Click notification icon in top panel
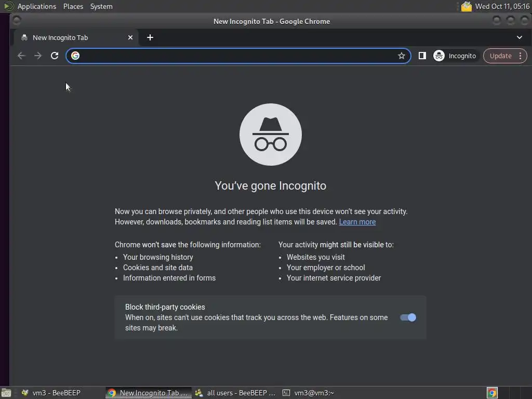 (x=467, y=6)
